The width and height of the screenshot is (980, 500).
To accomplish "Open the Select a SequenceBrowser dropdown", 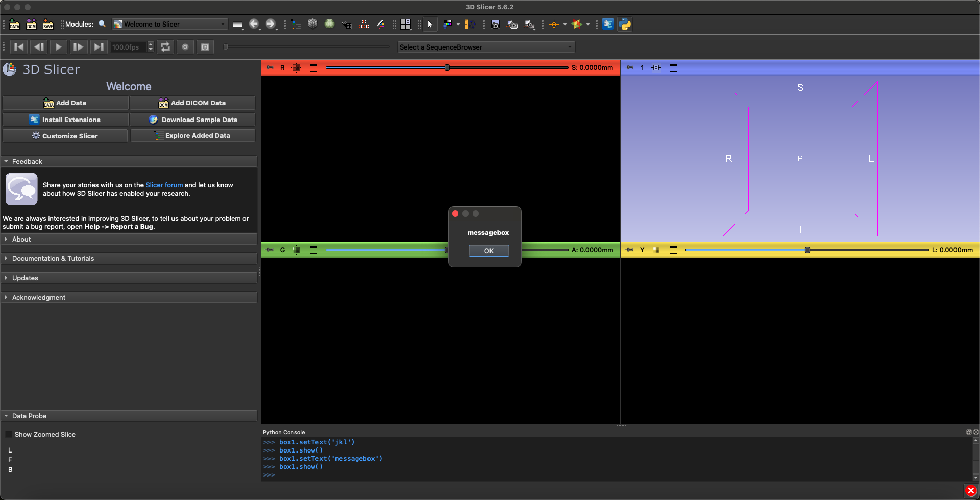I will tap(485, 47).
